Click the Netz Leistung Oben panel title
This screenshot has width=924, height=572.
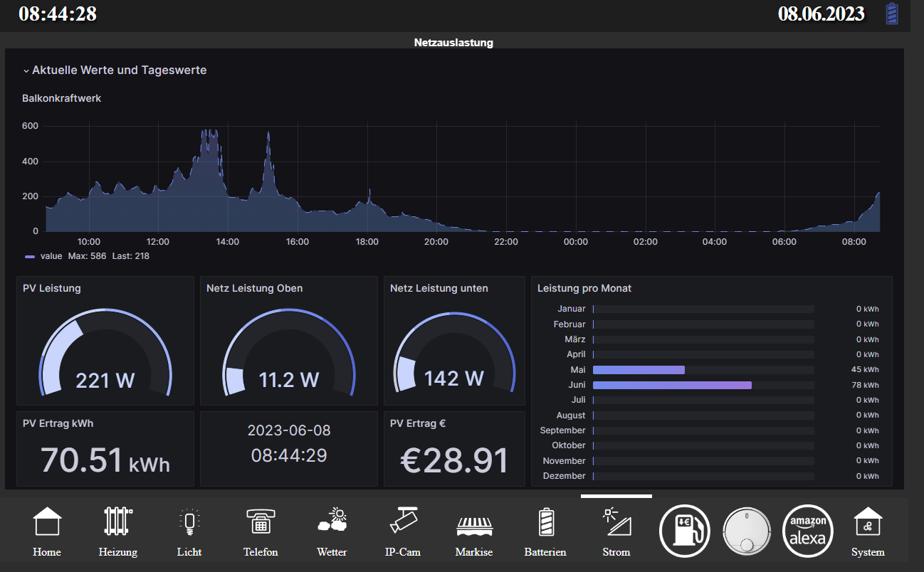tap(255, 288)
